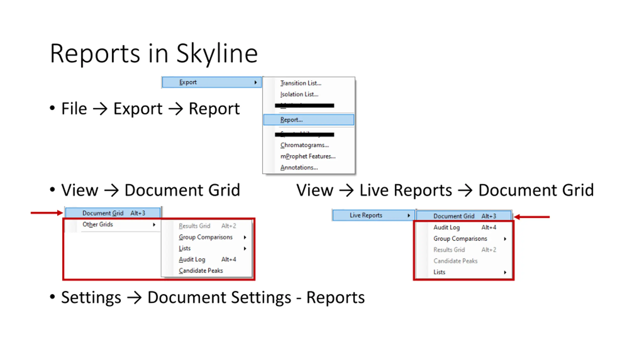Image resolution: width=644 pixels, height=362 pixels.
Task: Choose Candidate Peaks under Other Grids
Action: [200, 270]
